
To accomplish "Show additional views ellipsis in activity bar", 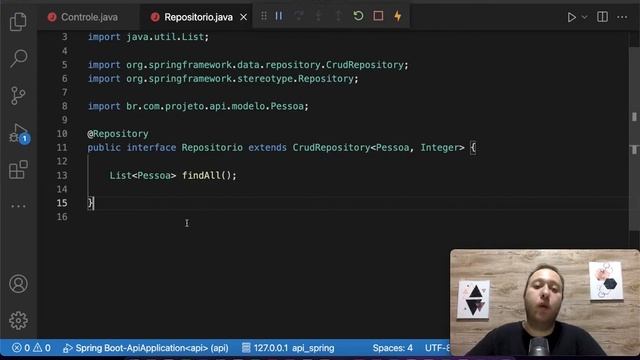I will pos(18,206).
